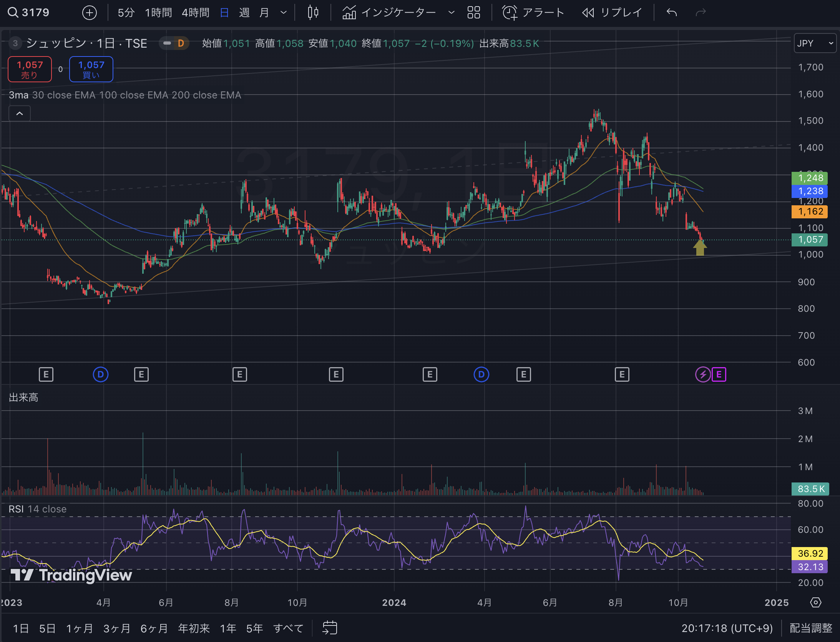This screenshot has height=642, width=840.
Task: Click the green 1,248 EMA price label
Action: coord(810,178)
